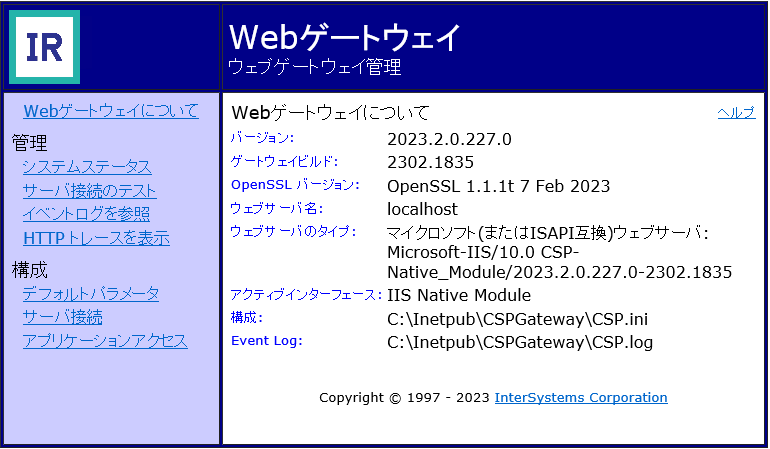This screenshot has width=770, height=449.
Task: Click the Webゲートウェイ banner title
Action: 345,37
